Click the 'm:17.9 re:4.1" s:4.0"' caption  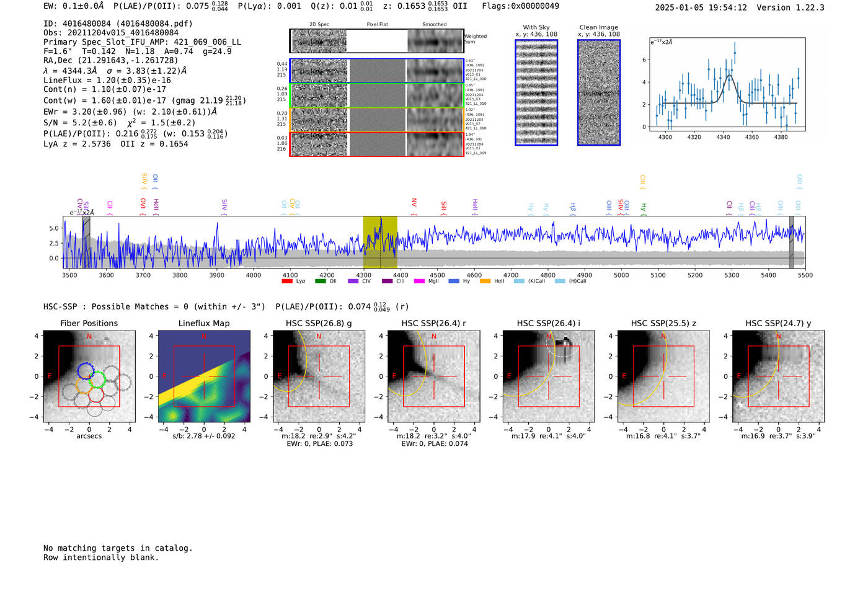[x=549, y=436]
